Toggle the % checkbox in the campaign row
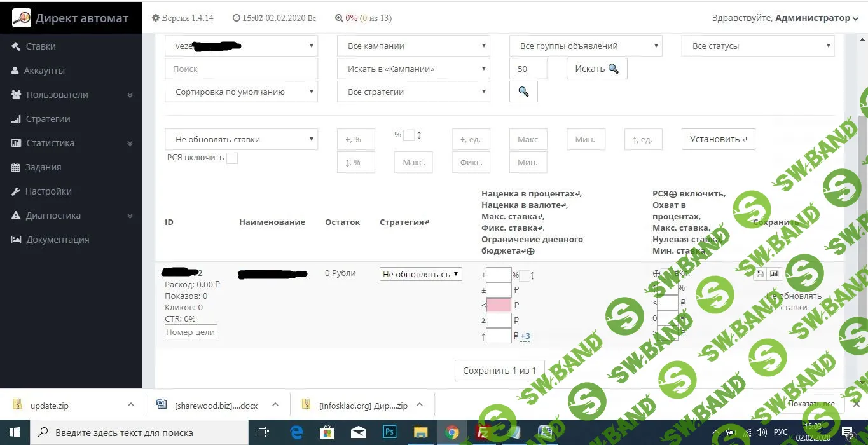This screenshot has height=445, width=868. point(525,275)
